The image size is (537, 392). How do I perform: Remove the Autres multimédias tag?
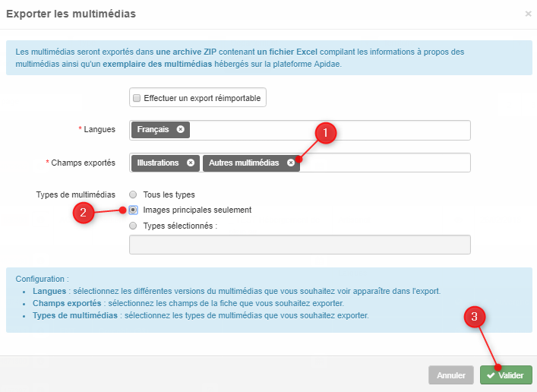(x=291, y=163)
